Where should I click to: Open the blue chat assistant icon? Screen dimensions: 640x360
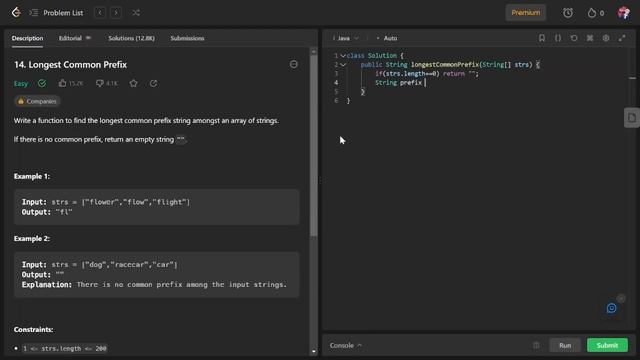[611, 308]
